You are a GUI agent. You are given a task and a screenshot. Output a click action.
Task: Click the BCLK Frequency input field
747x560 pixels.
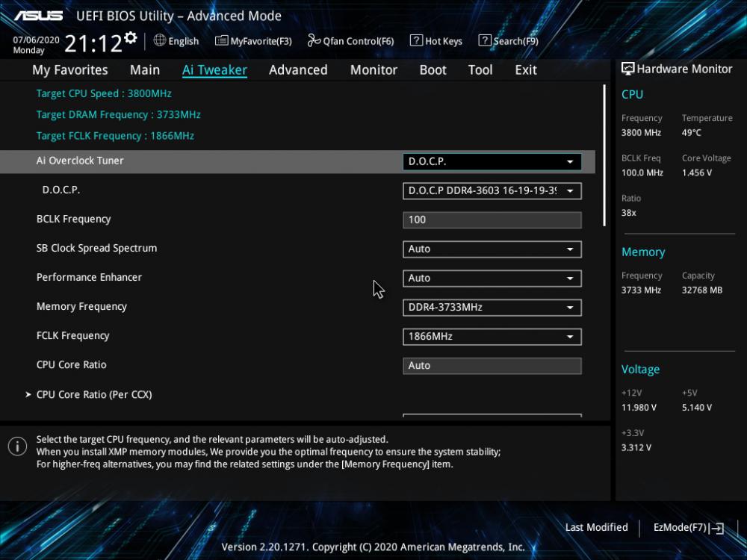(x=492, y=220)
